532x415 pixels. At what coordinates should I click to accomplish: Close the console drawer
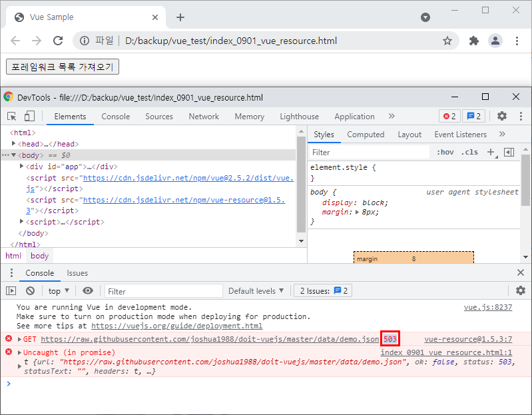tap(521, 272)
